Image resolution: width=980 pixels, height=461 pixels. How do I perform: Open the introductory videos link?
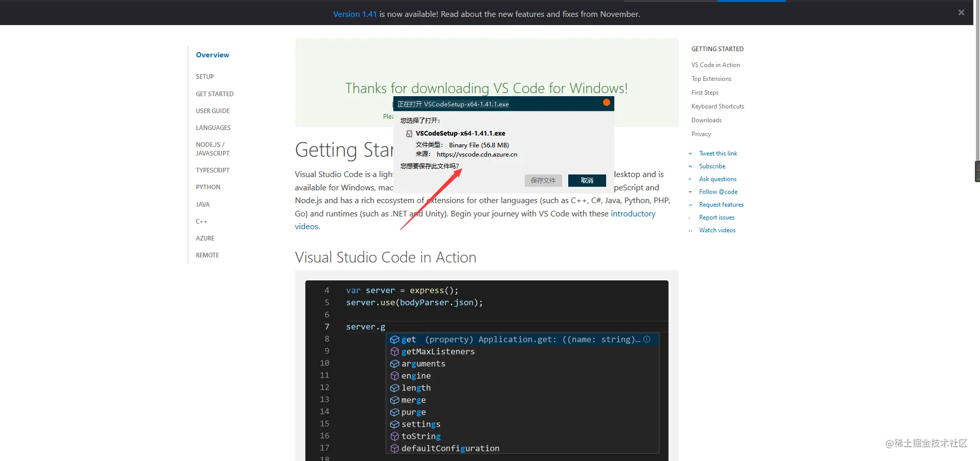633,213
